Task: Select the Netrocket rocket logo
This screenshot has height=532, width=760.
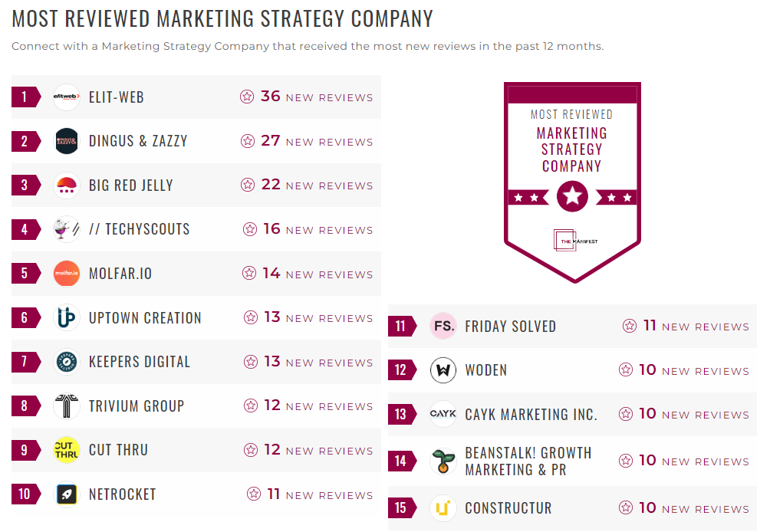Action: 66,494
